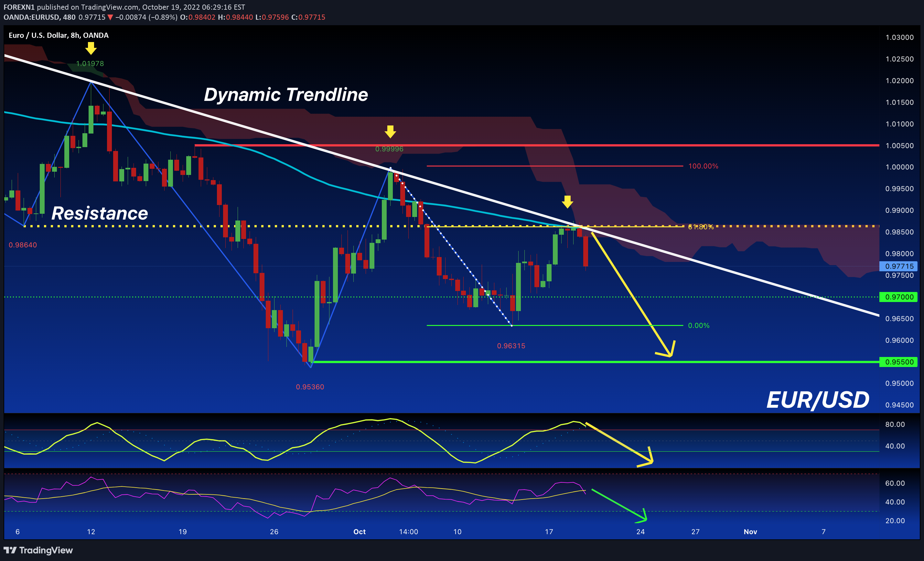Click the 'FOREXN1' publisher name in header
The image size is (924, 561).
(x=19, y=7)
